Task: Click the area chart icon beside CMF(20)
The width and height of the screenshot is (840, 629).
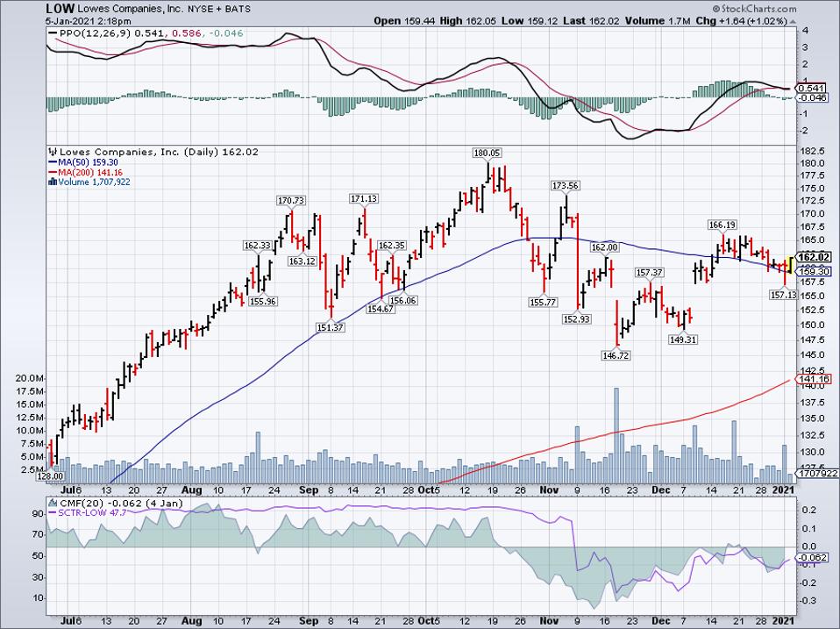Action: click(x=53, y=503)
